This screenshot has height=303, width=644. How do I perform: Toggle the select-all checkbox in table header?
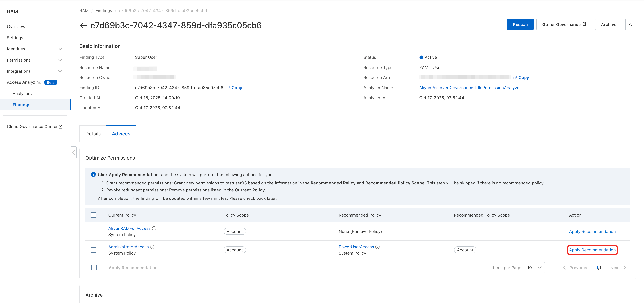point(94,215)
